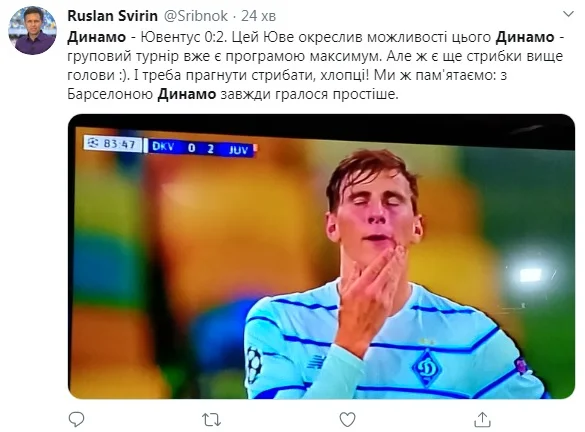Click the DKV 0 2 JUV scoreboard
Image resolution: width=585 pixels, height=432 pixels.
click(x=201, y=148)
